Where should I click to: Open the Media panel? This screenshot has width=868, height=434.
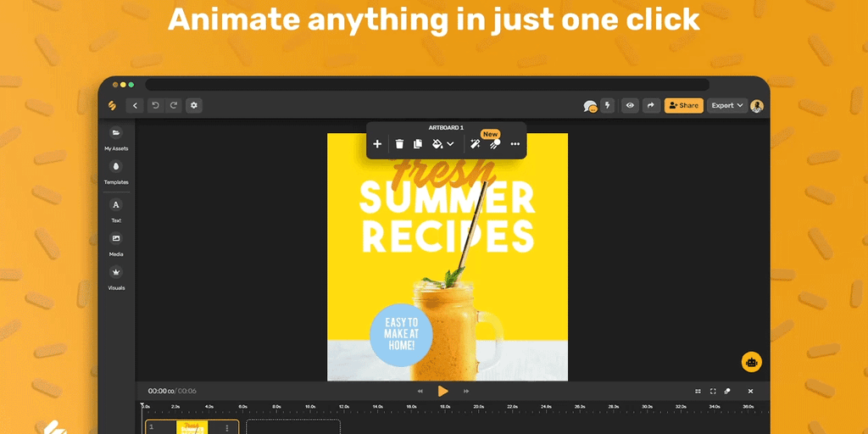(115, 245)
